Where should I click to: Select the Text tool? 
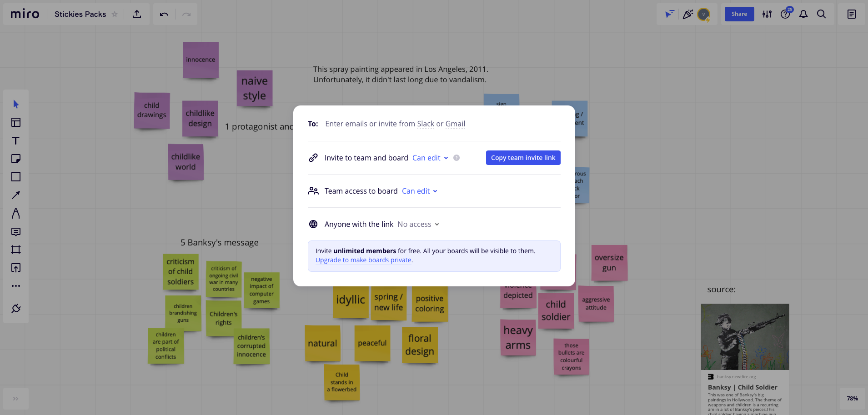click(x=16, y=141)
